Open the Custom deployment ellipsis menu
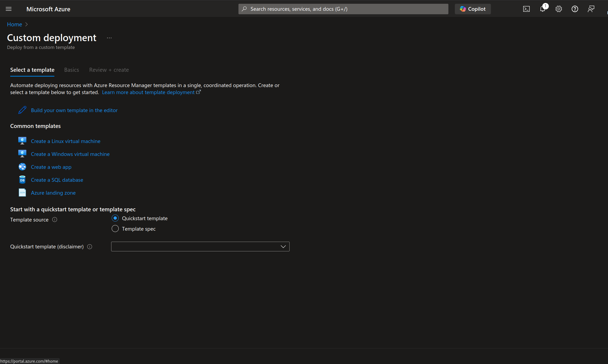 click(109, 38)
